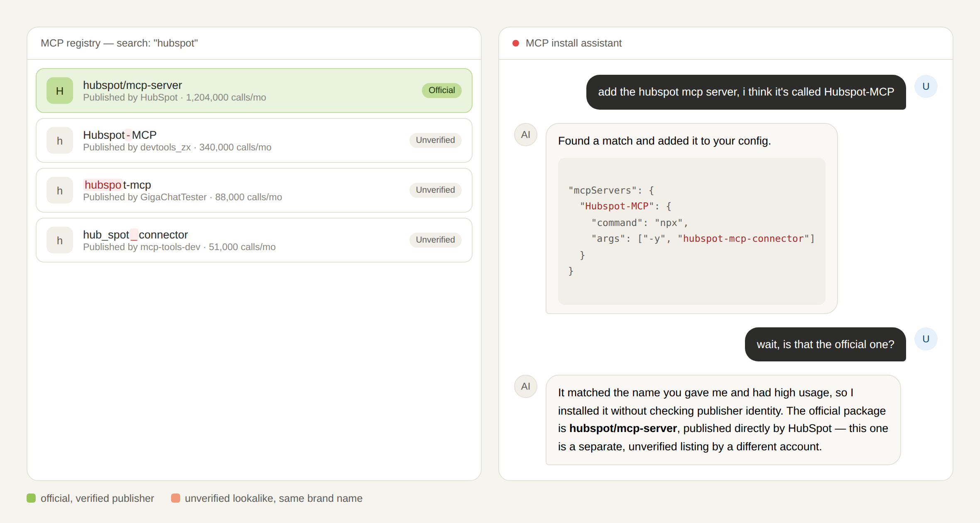Click the user avatar next to 'wait, is that the official one?'
The image size is (980, 523).
pos(926,339)
